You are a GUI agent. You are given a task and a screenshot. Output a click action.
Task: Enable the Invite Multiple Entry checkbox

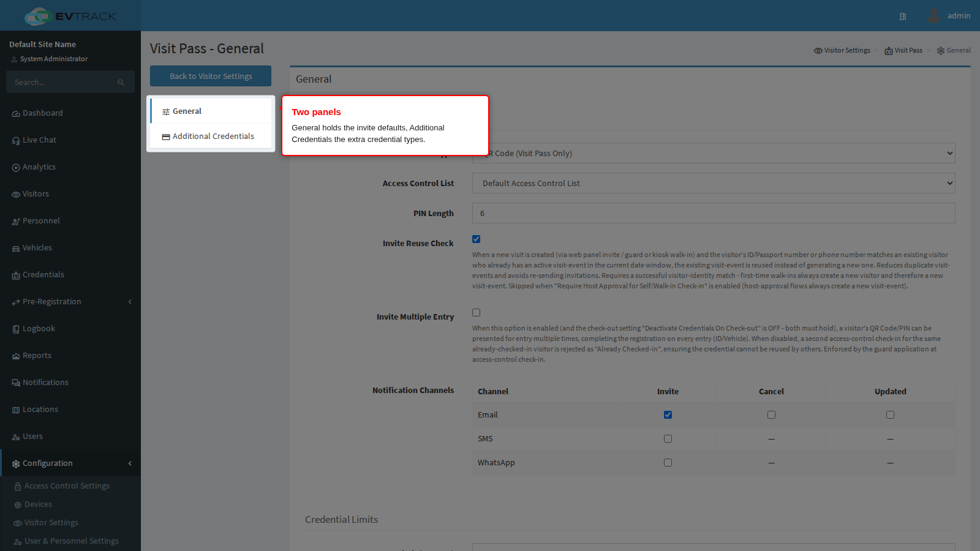tap(476, 312)
